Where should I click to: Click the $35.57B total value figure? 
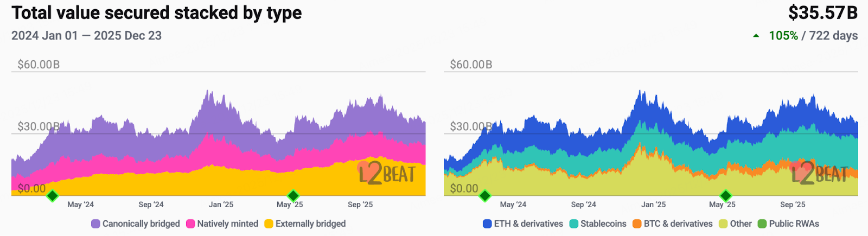(x=822, y=12)
